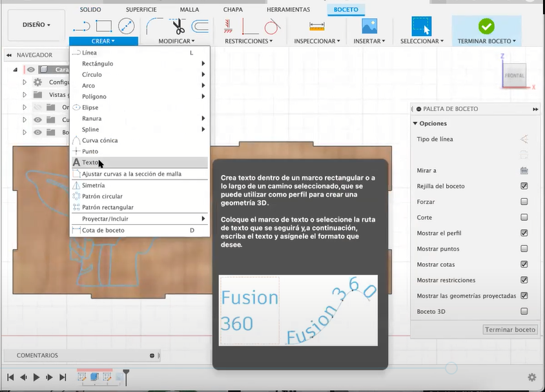Screen dimensions: 545x392
Task: Click the green Finish Sketch checkmark
Action: pos(486,26)
